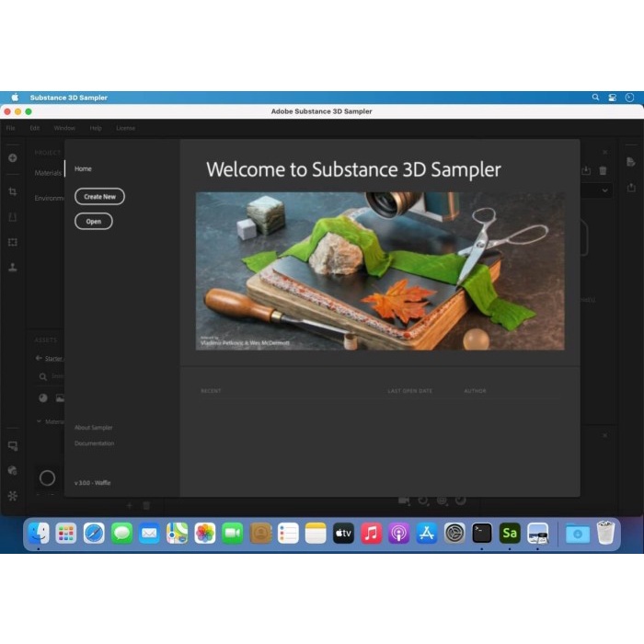The height and width of the screenshot is (644, 644).
Task: Open the Documentation link
Action: [x=94, y=443]
